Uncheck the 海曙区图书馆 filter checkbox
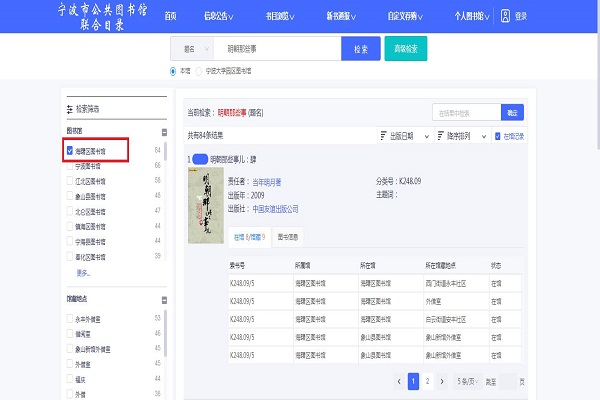 coord(70,151)
